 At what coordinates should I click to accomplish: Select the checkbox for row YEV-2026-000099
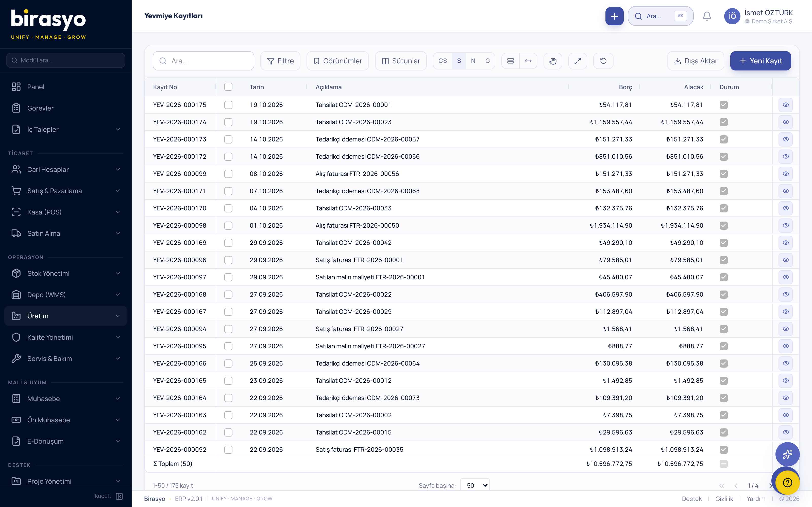(228, 174)
